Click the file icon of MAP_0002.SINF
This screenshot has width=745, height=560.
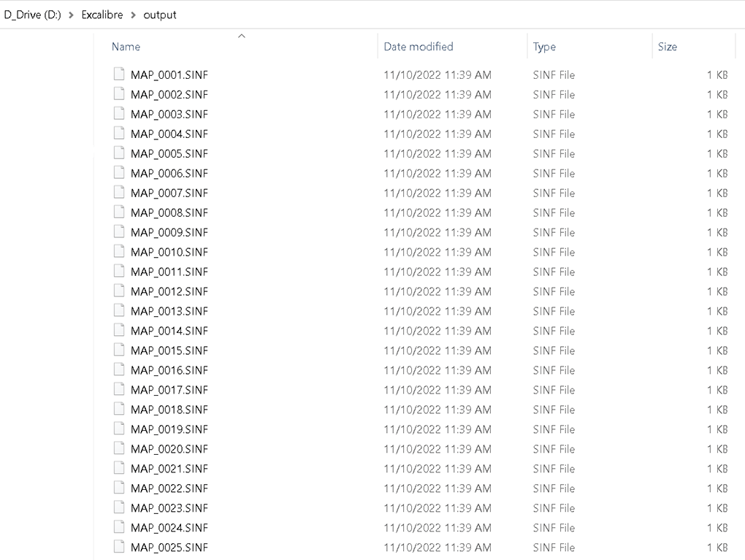coord(119,93)
